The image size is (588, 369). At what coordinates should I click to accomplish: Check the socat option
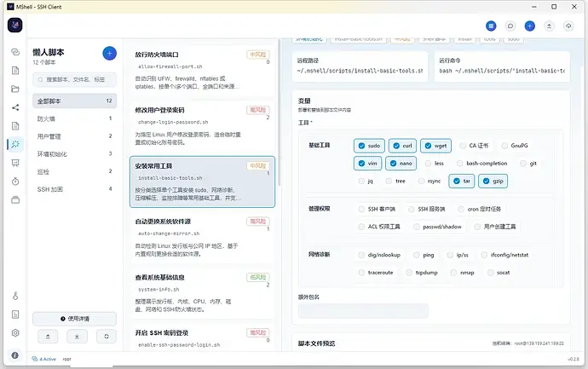[499, 273]
